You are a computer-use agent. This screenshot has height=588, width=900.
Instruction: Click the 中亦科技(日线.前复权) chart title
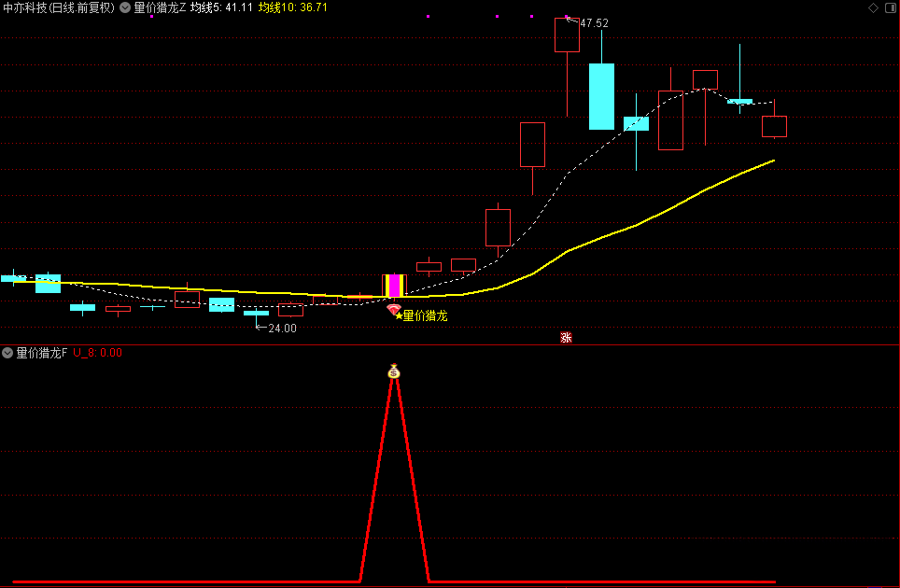pyautogui.click(x=59, y=8)
